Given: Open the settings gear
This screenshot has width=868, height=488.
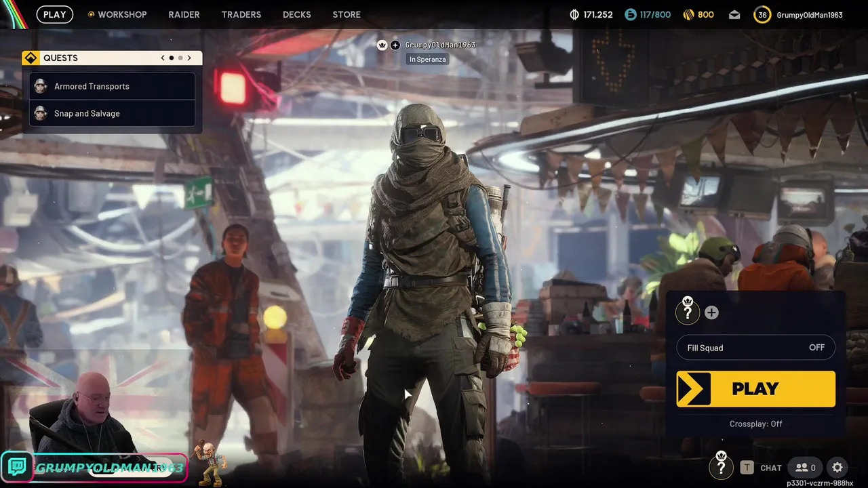Looking at the screenshot, I should [837, 467].
